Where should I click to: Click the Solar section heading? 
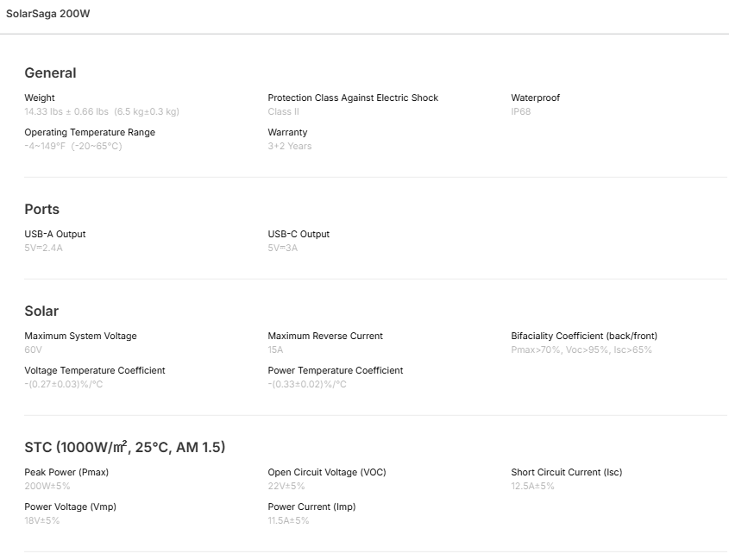[41, 311]
